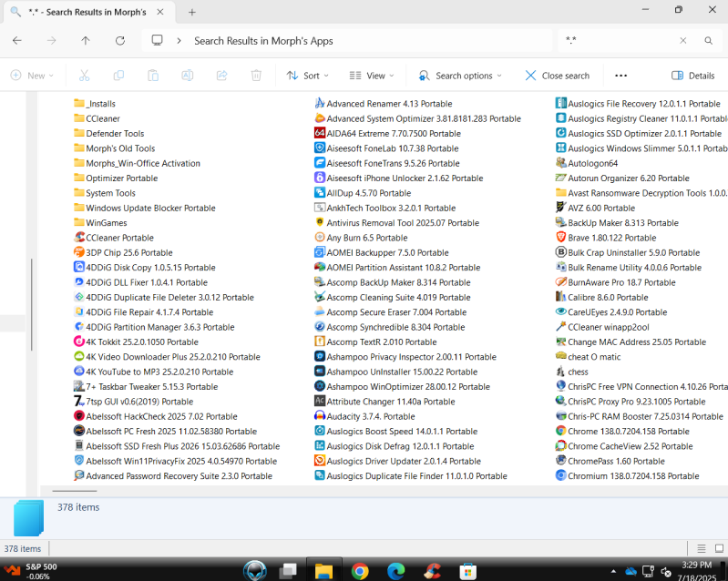Click the Cut scissors icon in toolbar
Viewport: 728px width, 581px height.
tap(84, 76)
